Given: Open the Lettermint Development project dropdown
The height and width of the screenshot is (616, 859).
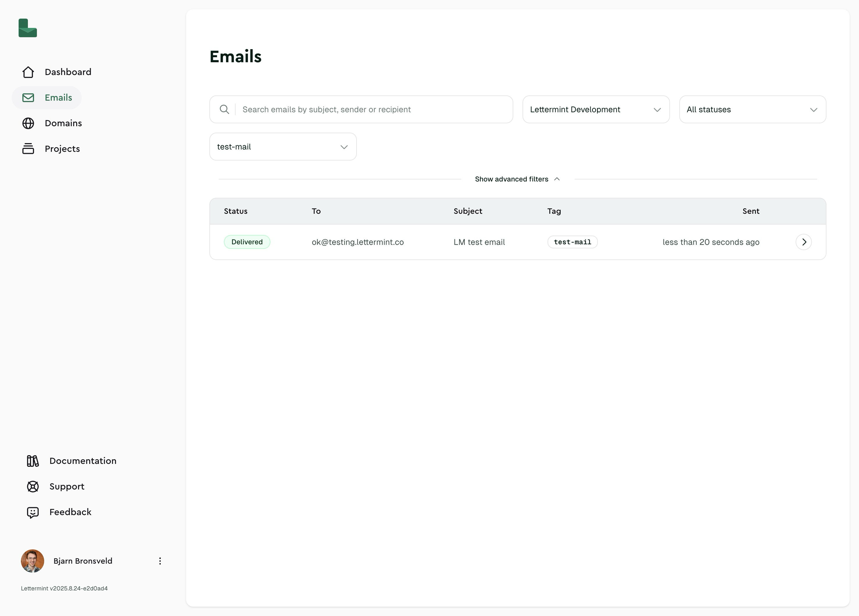Looking at the screenshot, I should [x=596, y=109].
